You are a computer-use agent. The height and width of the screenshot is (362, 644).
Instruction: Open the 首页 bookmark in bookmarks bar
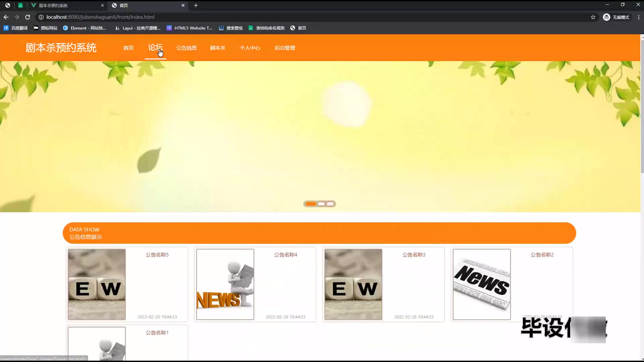[x=298, y=28]
